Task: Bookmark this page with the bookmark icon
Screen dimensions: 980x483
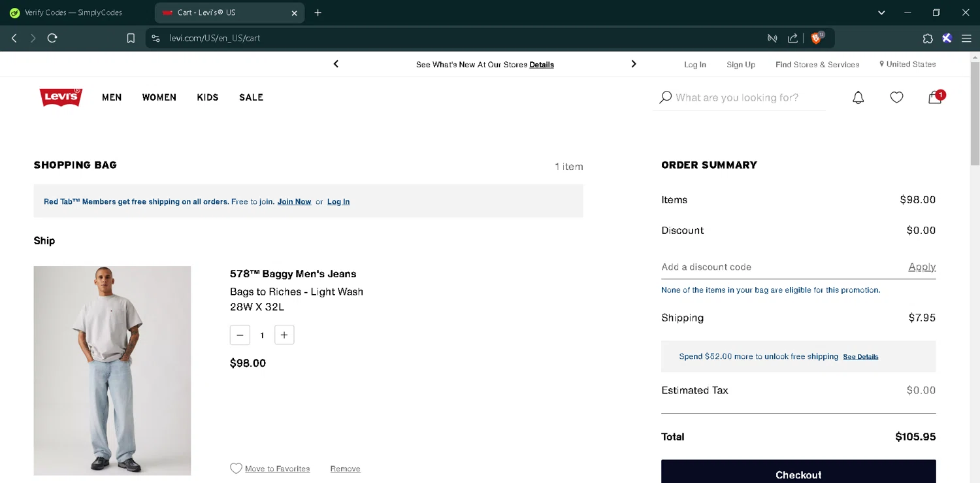Action: coord(131,38)
